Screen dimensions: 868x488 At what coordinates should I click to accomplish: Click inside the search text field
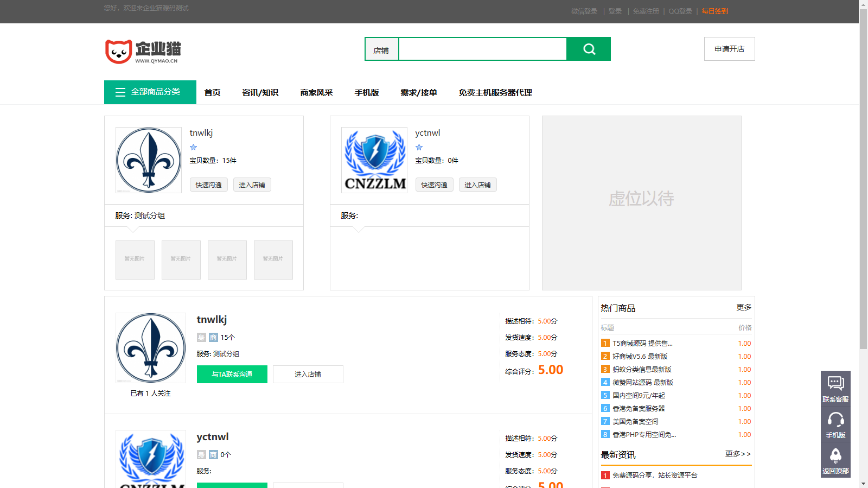[482, 49]
